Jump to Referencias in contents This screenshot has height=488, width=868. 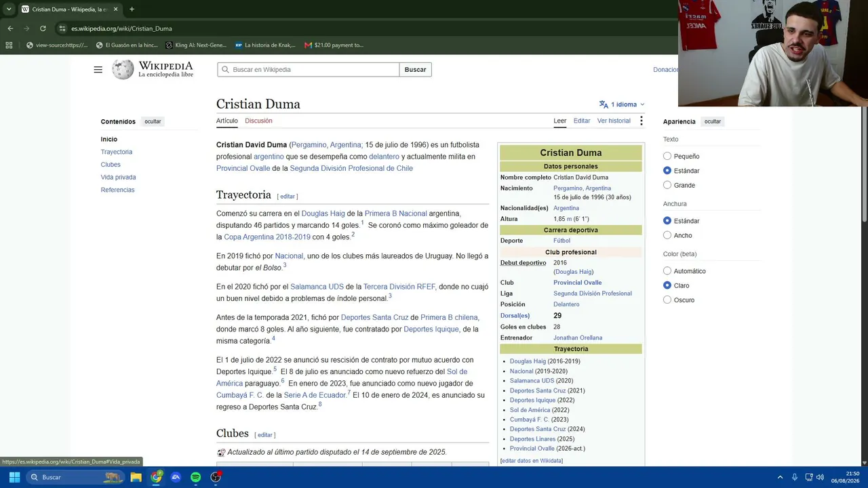click(118, 190)
